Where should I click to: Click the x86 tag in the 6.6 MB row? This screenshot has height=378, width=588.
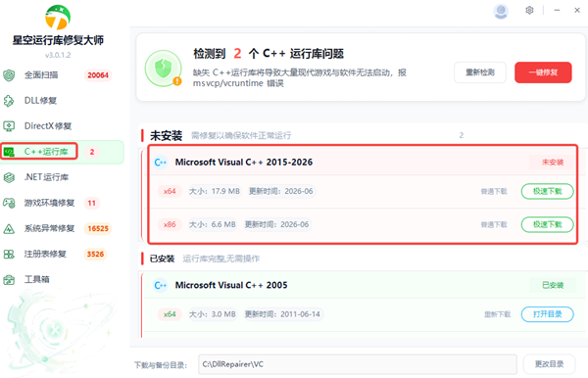(x=170, y=224)
